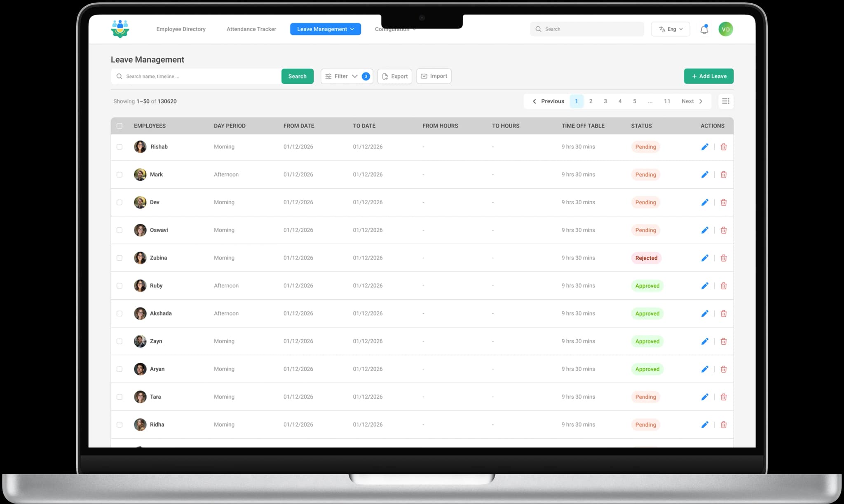Delete Mark's leave with trash icon
The image size is (844, 504).
click(723, 175)
